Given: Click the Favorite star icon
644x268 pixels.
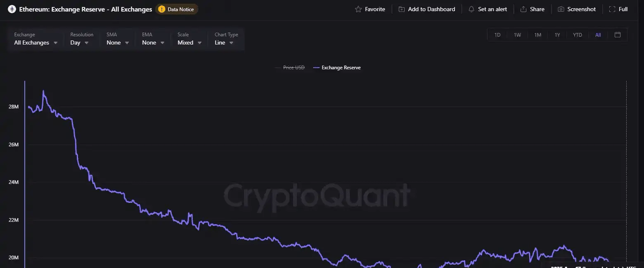Looking at the screenshot, I should 358,9.
